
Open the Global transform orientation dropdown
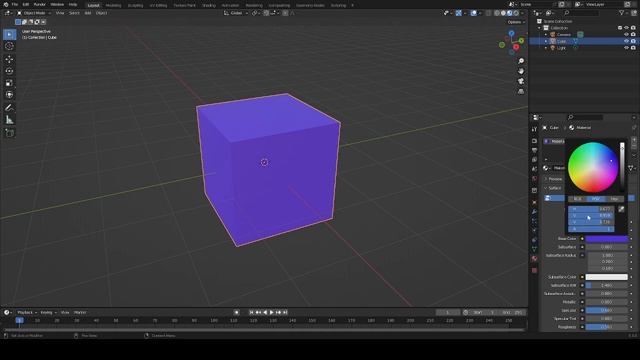coord(236,13)
